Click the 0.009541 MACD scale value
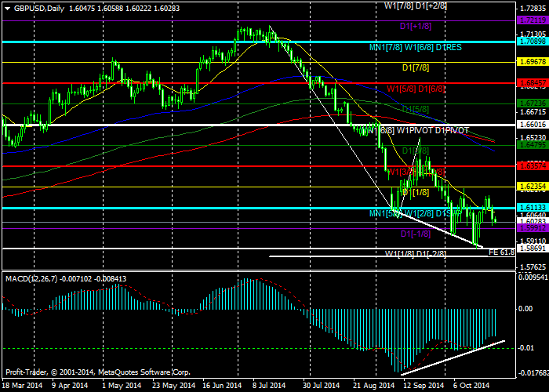 [x=533, y=277]
